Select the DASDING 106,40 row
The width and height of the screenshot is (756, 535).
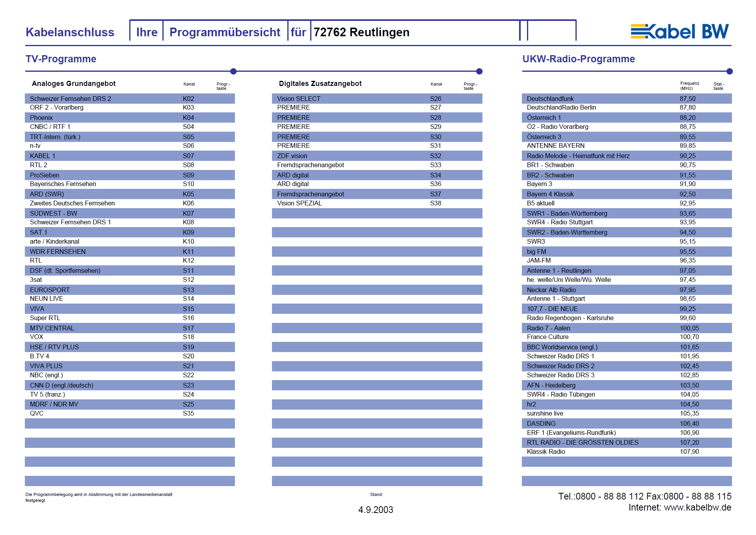627,423
